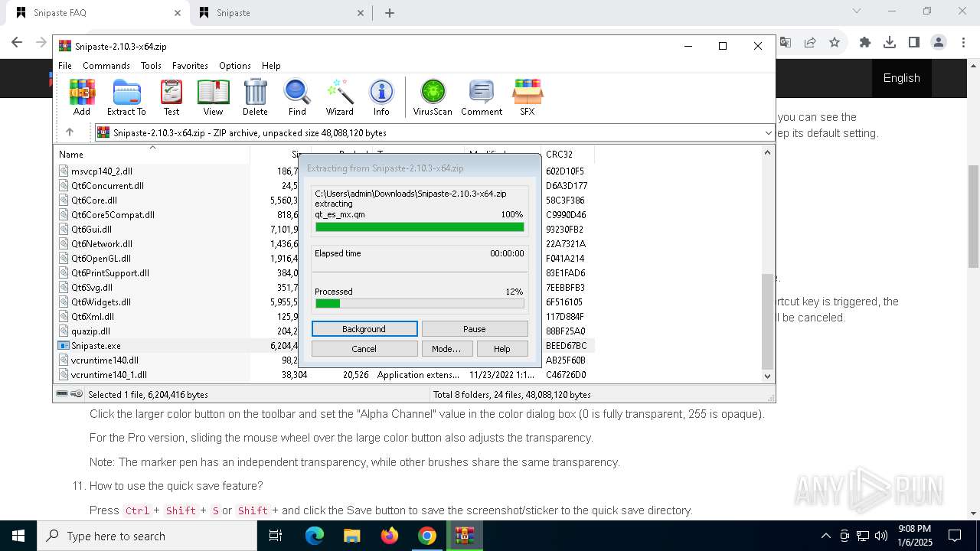Screen dimensions: 980x551
Task: Click the Test archive icon
Action: pos(171,97)
